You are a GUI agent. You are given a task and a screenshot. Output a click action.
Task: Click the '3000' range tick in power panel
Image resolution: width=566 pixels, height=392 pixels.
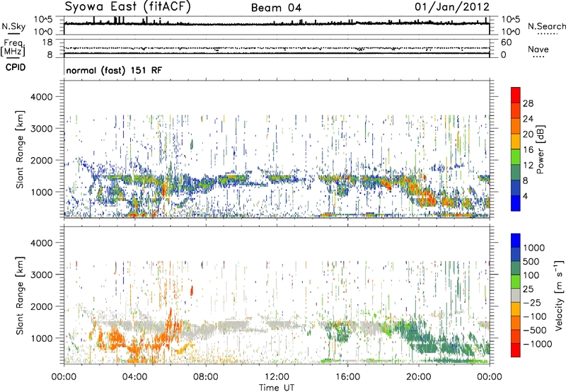coord(41,129)
